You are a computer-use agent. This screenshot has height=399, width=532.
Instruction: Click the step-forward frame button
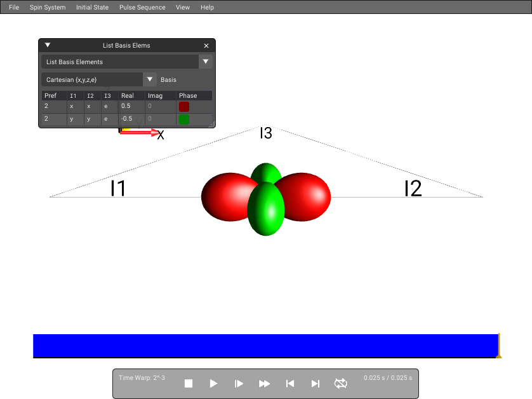coord(239,383)
